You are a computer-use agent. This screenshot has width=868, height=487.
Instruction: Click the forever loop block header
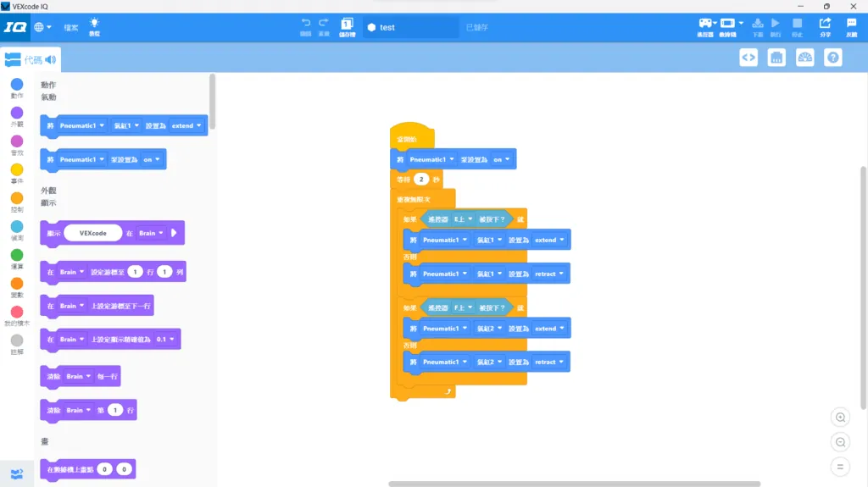click(423, 199)
